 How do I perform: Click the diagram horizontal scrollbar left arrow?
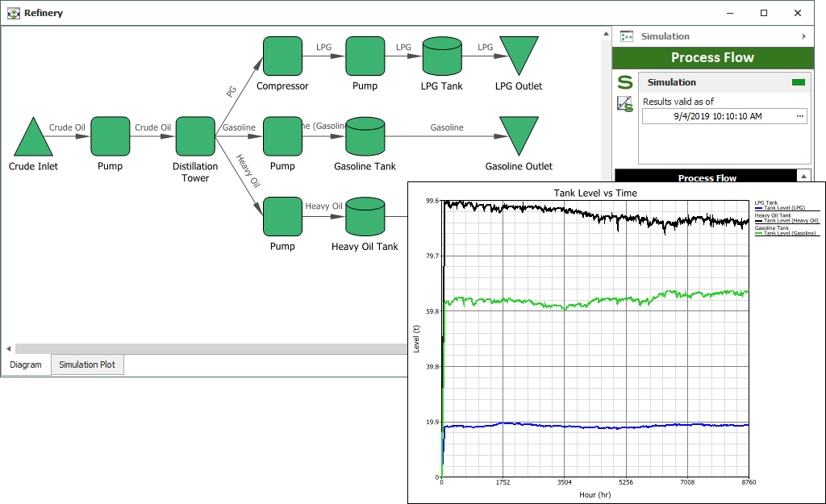(9, 349)
